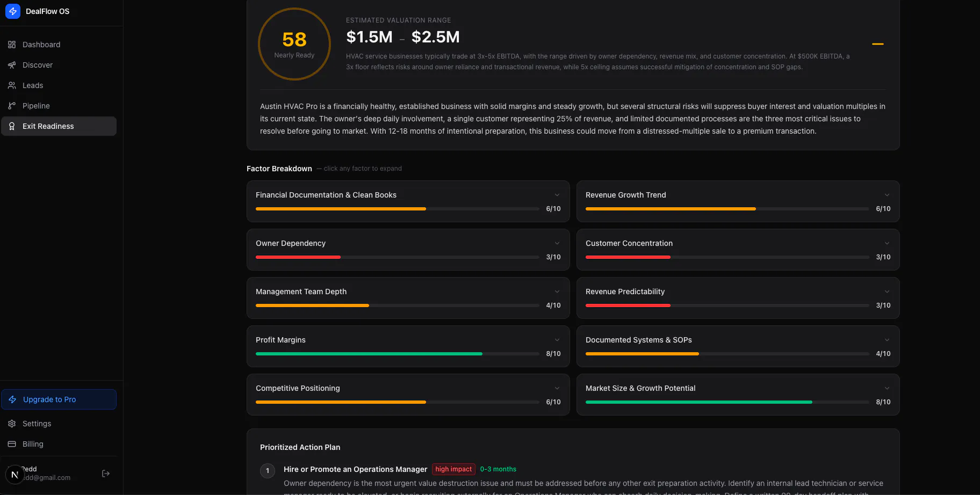The image size is (980, 495).
Task: Click the Leads people icon
Action: pos(12,85)
